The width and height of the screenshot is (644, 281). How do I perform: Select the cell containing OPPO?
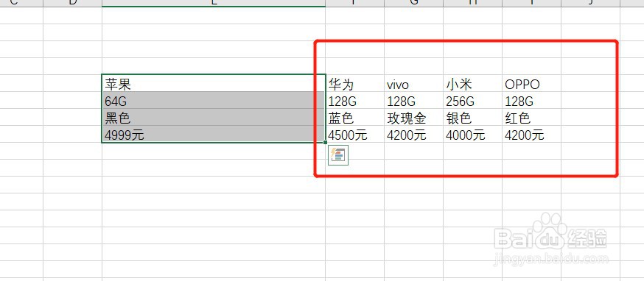tap(531, 83)
